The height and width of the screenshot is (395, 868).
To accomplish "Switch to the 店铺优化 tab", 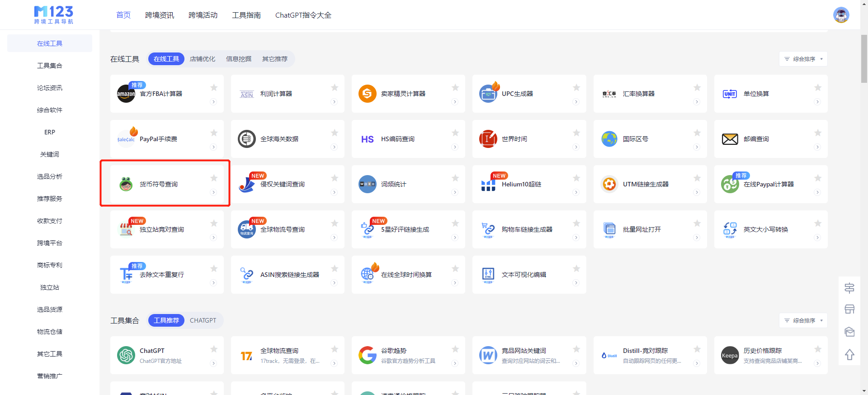I will [x=203, y=59].
